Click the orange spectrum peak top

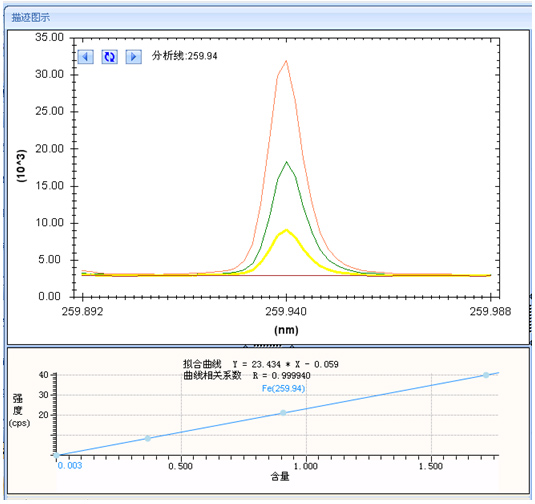pos(286,62)
